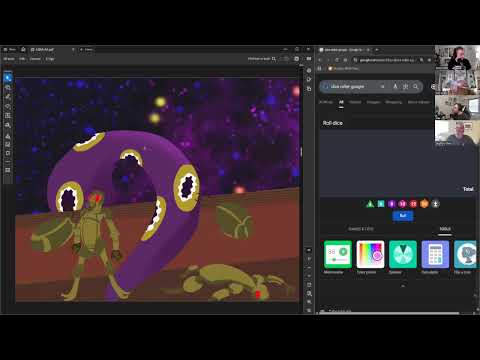Switch to Games & toys tab

coord(361,229)
